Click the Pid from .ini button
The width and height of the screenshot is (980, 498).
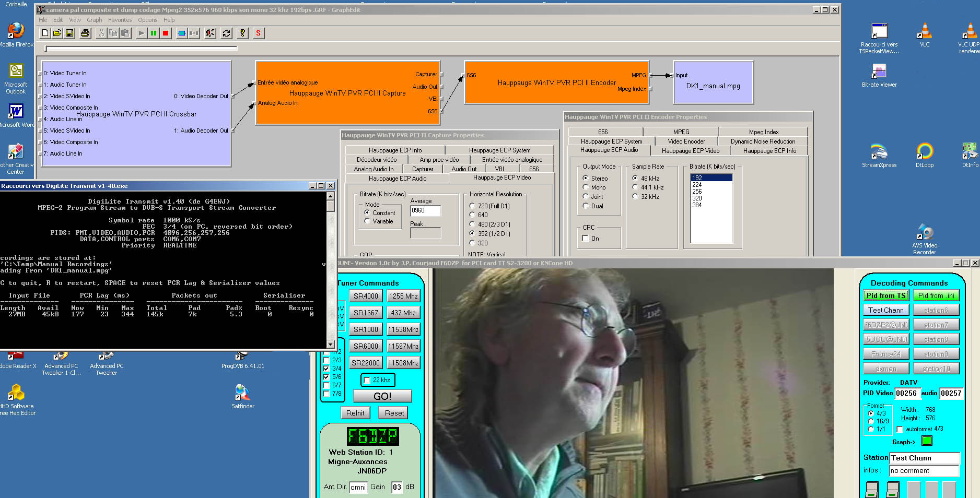936,295
